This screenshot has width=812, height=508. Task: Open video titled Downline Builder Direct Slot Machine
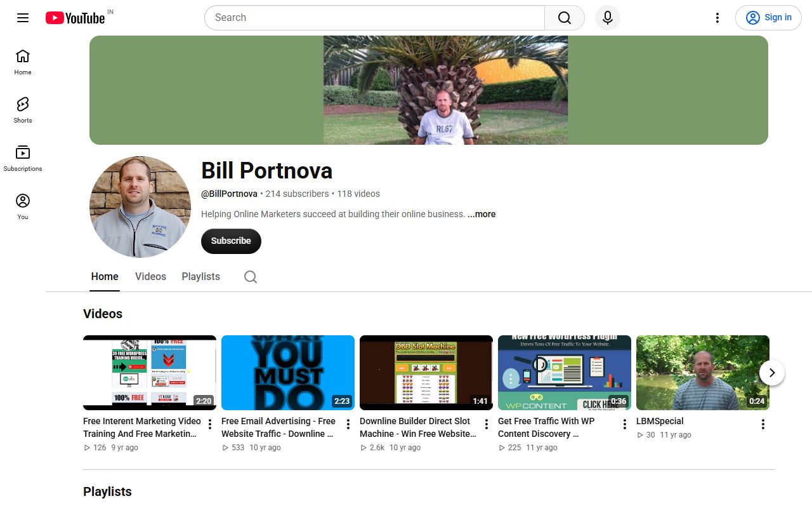(419, 427)
